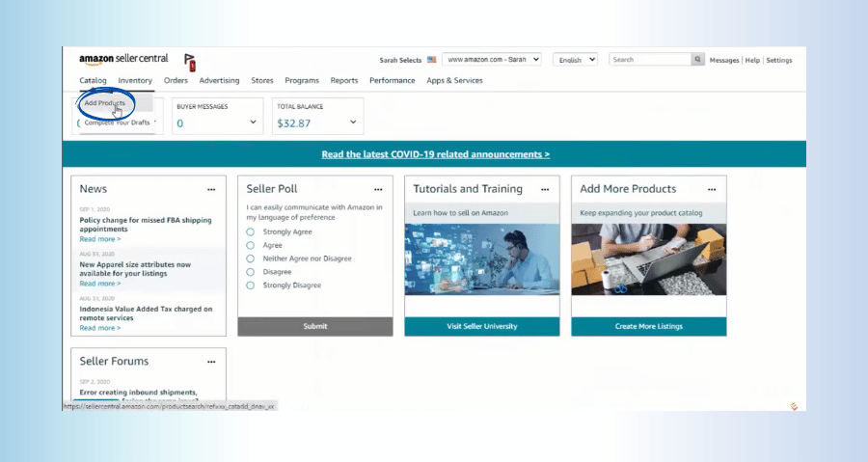Screen dimensions: 868x462
Task: Click the $32.87 total balance amount
Action: coord(294,123)
